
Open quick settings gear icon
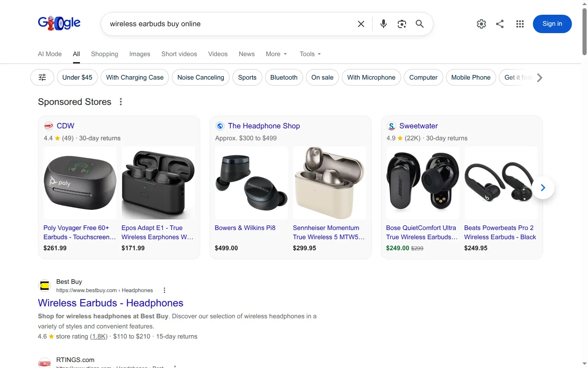click(481, 24)
